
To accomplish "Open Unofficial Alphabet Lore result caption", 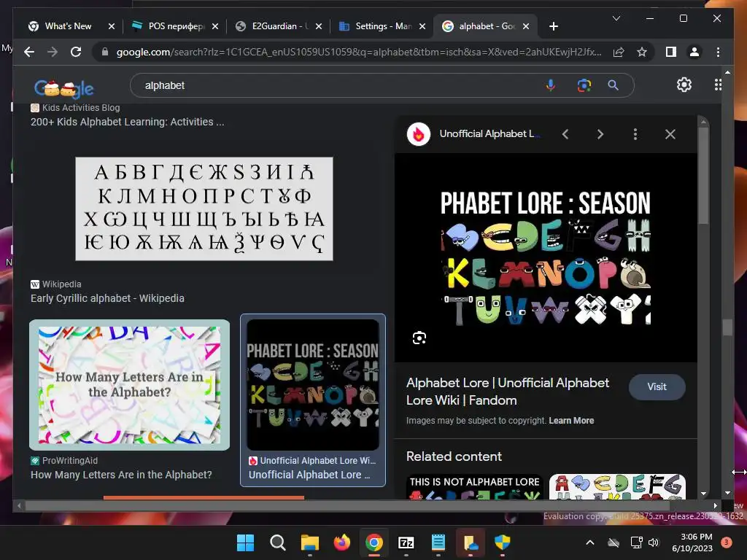I will [x=309, y=475].
